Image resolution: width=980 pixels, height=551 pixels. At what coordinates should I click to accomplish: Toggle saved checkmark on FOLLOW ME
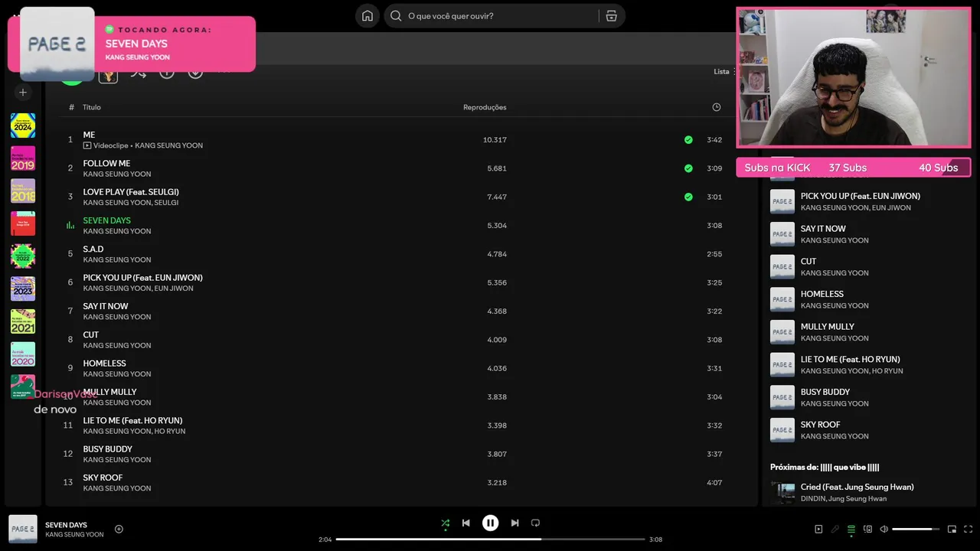coord(688,168)
